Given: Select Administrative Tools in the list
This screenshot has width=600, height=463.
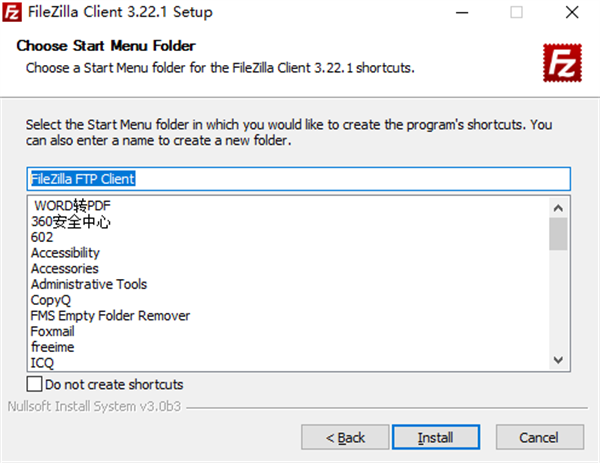Looking at the screenshot, I should 89,284.
